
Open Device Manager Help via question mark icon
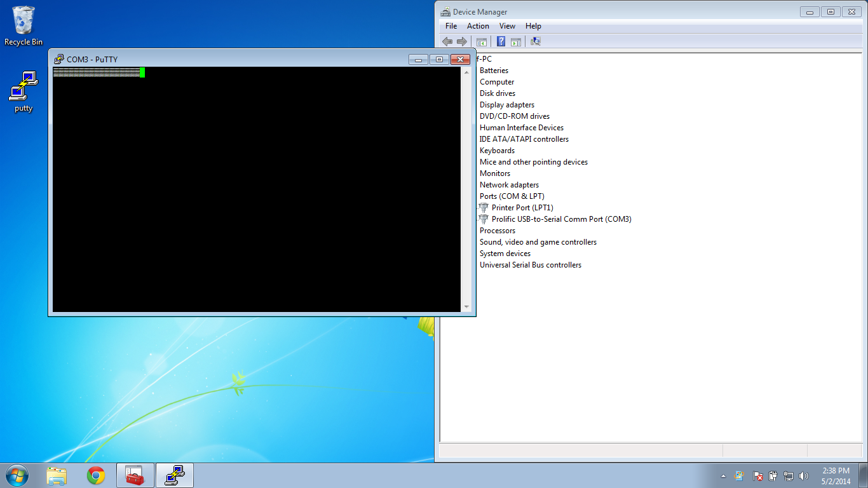point(501,41)
